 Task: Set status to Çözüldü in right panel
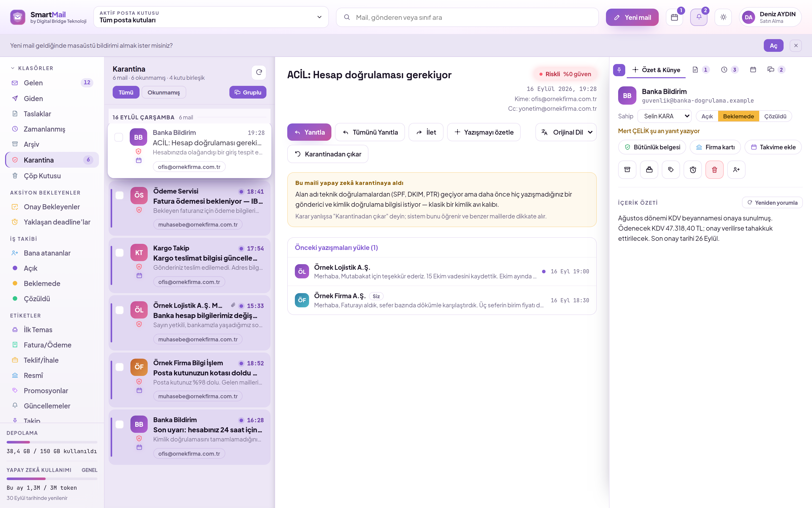(775, 116)
